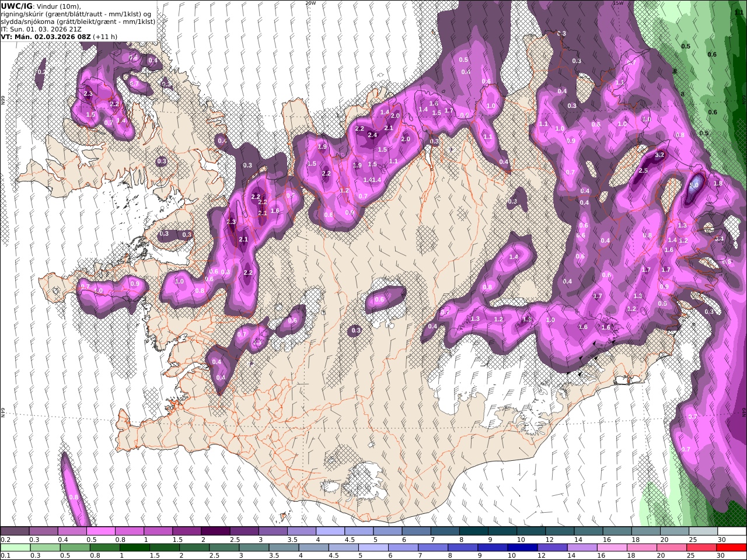Click the 'rigning/skúrir' legend description line
The image size is (747, 560).
point(77,14)
